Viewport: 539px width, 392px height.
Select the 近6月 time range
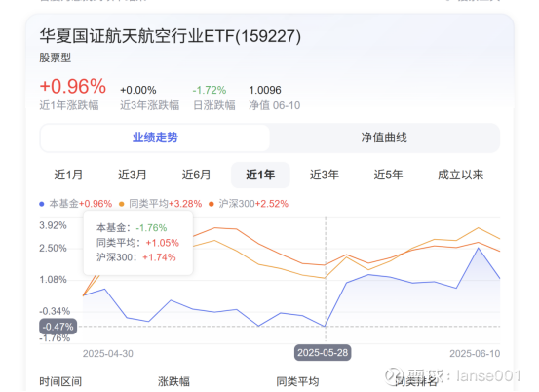click(x=196, y=175)
